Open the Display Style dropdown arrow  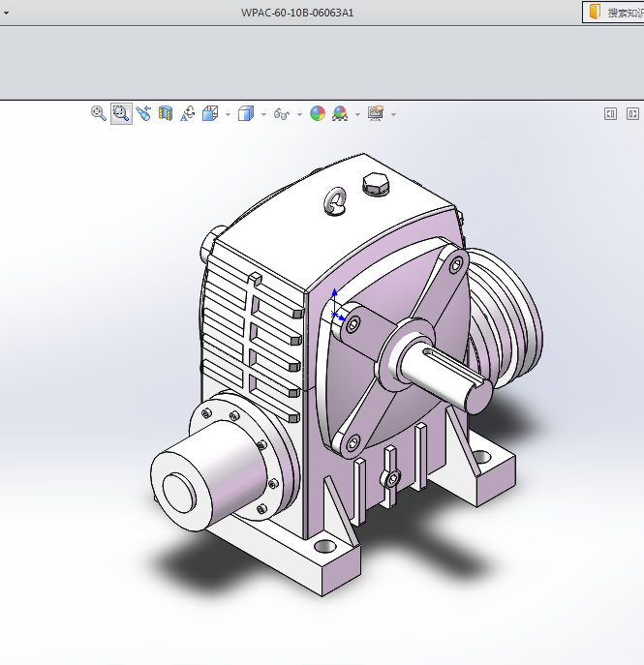263,114
